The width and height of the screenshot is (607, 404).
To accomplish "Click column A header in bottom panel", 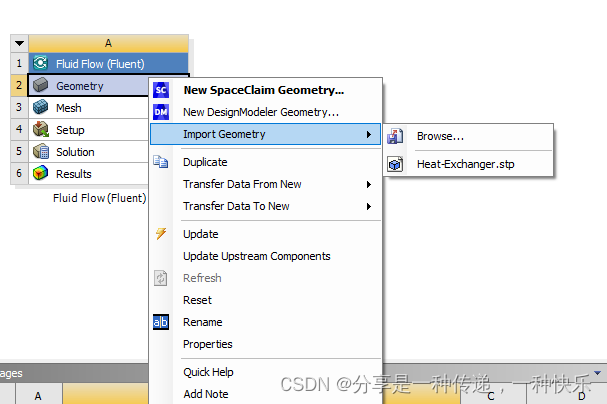I will (x=38, y=395).
